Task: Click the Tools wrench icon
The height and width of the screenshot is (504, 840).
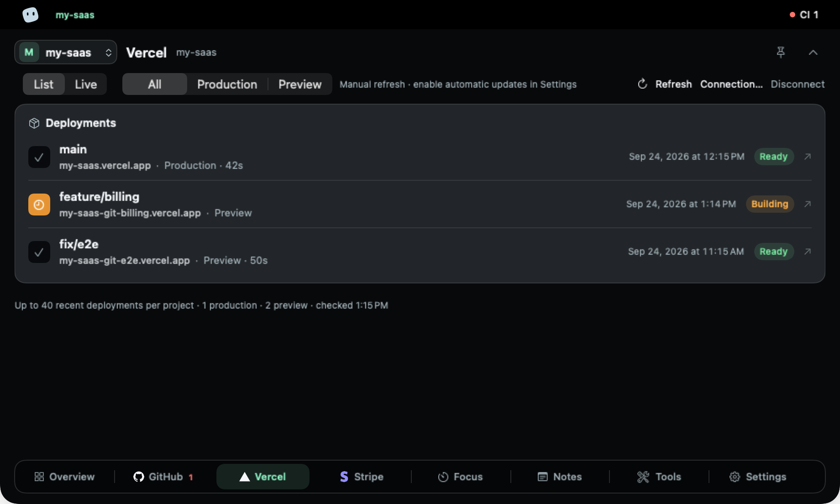Action: tap(643, 477)
